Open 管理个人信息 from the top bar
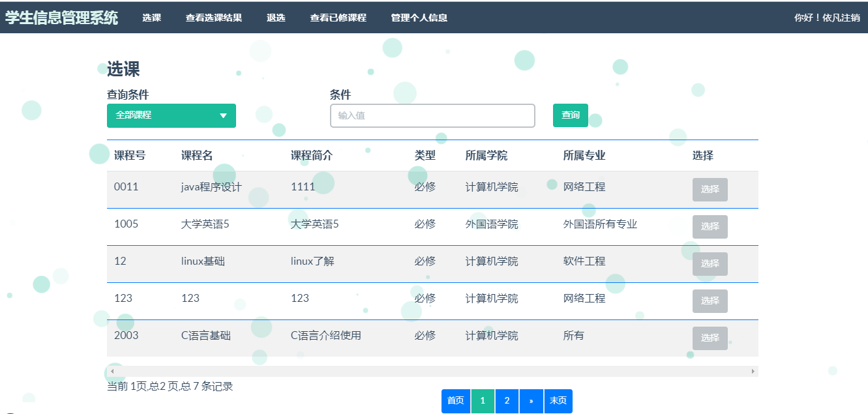Image resolution: width=868 pixels, height=414 pixels. [419, 18]
